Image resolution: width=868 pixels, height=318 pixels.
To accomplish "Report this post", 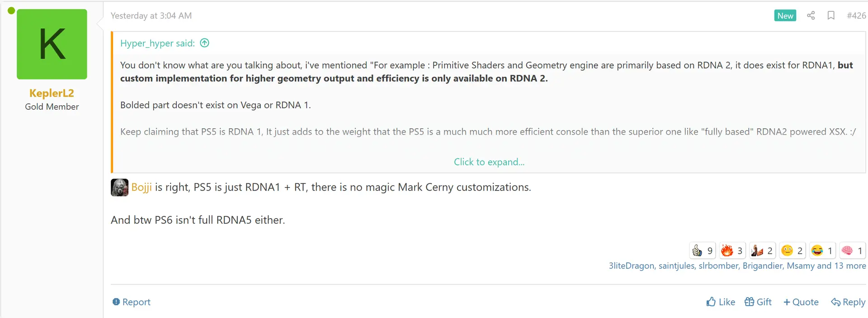I will pos(132,302).
